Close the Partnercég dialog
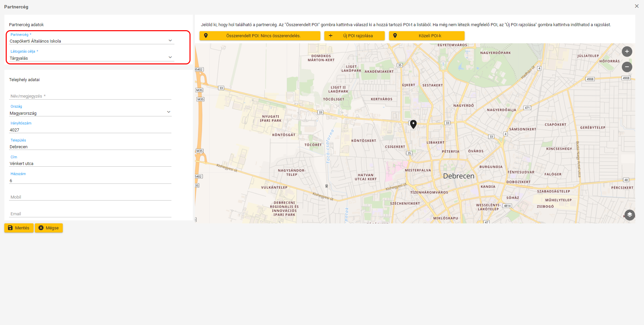The height and width of the screenshot is (325, 644). (636, 6)
